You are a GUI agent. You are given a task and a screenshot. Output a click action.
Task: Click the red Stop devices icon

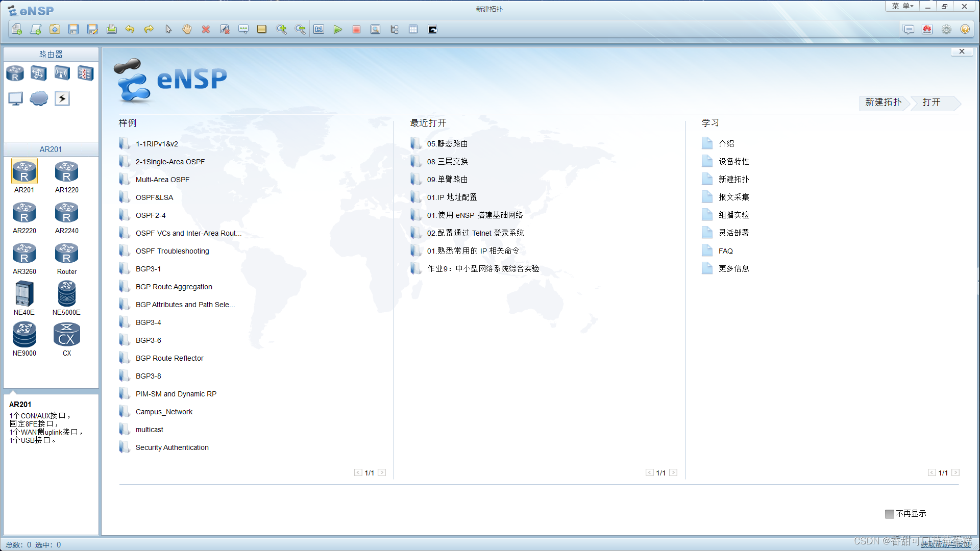(356, 30)
